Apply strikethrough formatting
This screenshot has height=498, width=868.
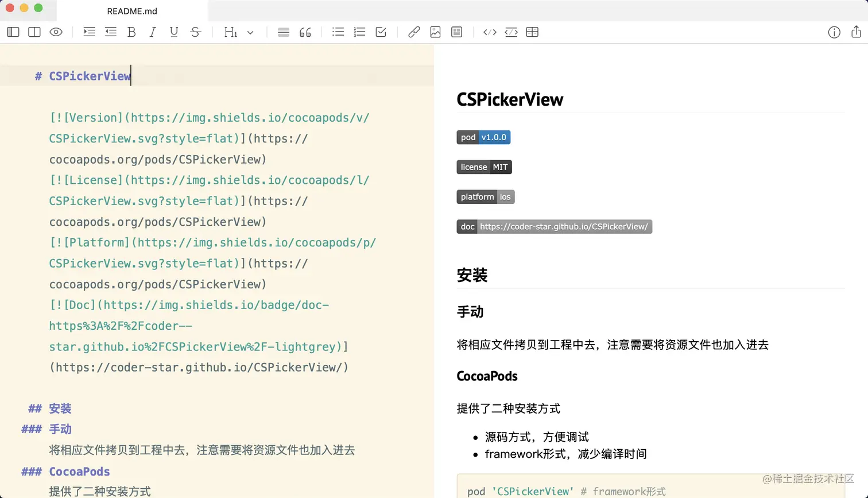coord(196,32)
